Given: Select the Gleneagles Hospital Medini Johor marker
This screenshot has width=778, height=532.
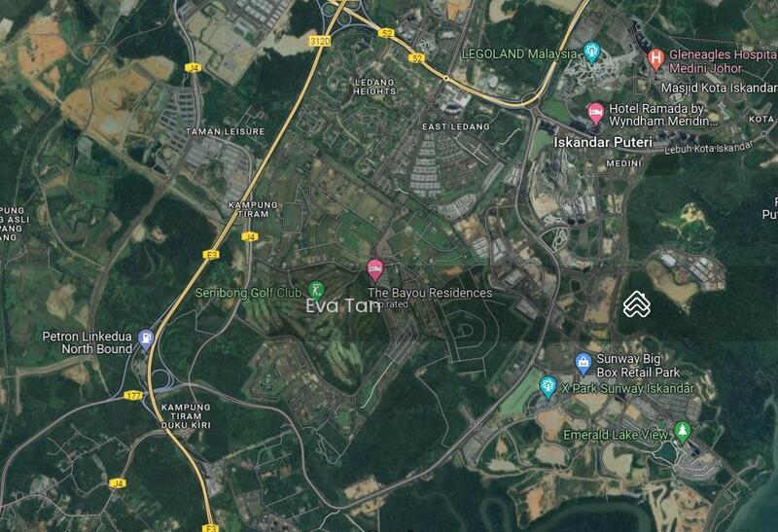Looking at the screenshot, I should point(655,59).
